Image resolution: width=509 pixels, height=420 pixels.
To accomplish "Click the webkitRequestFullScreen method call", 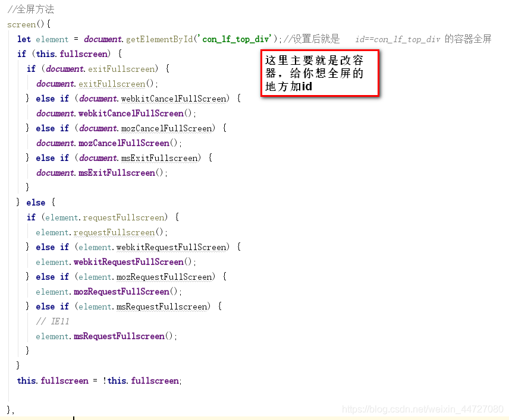I will coord(128,261).
